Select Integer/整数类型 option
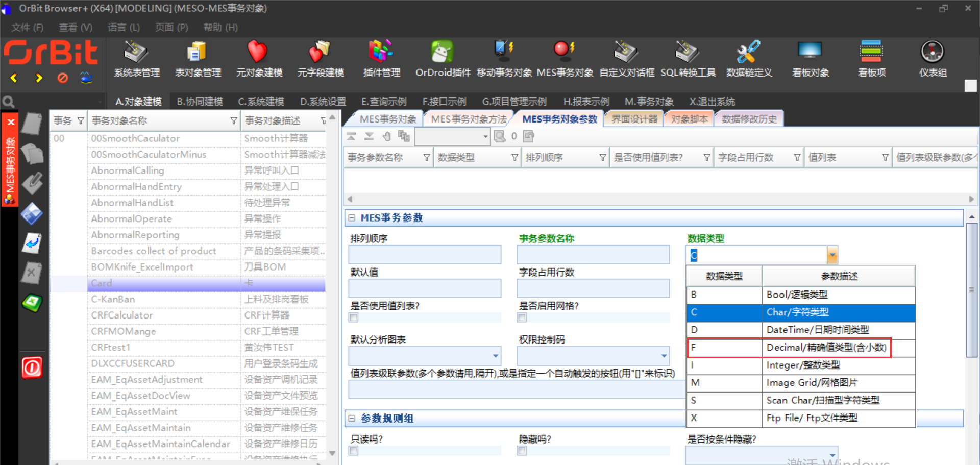The width and height of the screenshot is (980, 465). pyautogui.click(x=800, y=365)
